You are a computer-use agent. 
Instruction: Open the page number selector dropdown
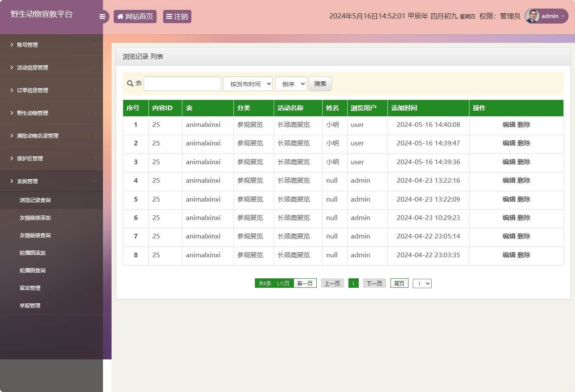[422, 283]
